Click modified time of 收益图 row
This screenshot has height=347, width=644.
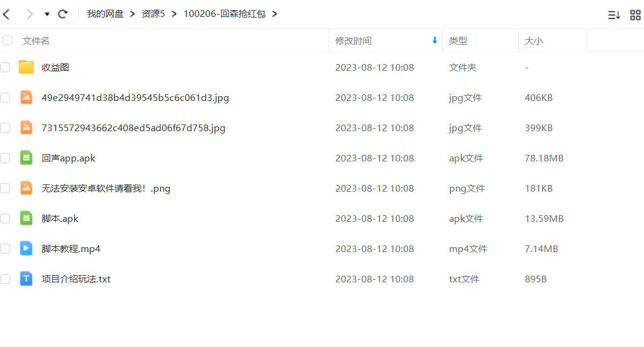coord(375,67)
